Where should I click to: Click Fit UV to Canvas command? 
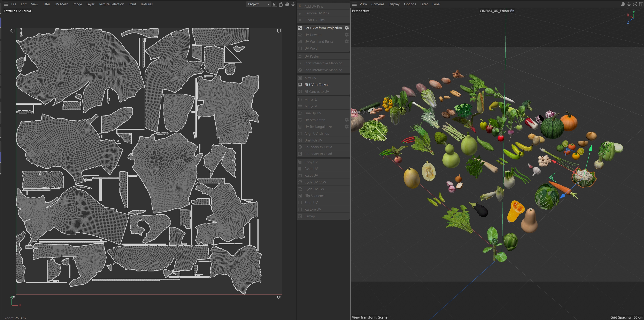pyautogui.click(x=316, y=85)
